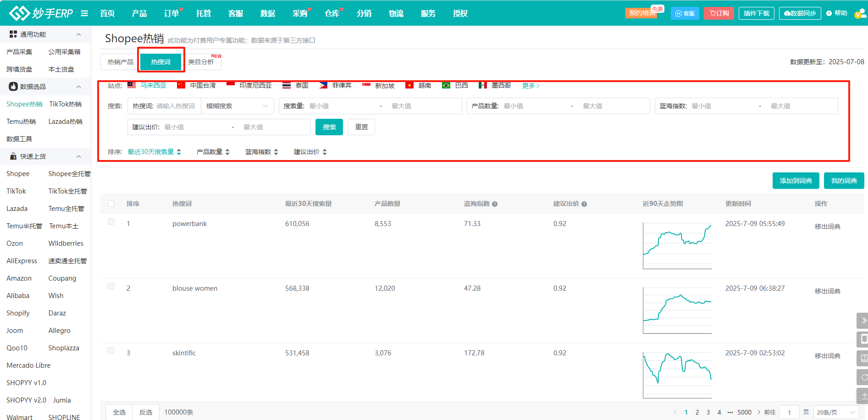Click the 通用功能 grid icon
Viewport: 868px width, 420px height.
pos(13,34)
